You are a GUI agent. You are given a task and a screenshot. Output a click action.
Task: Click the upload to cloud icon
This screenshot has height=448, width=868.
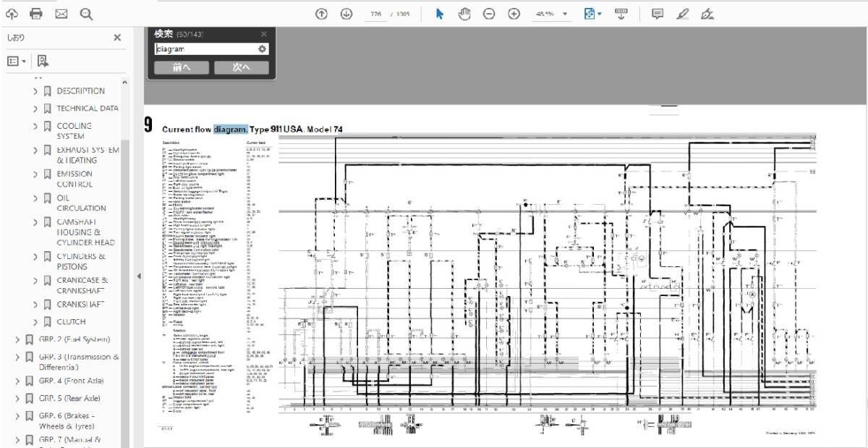click(13, 14)
